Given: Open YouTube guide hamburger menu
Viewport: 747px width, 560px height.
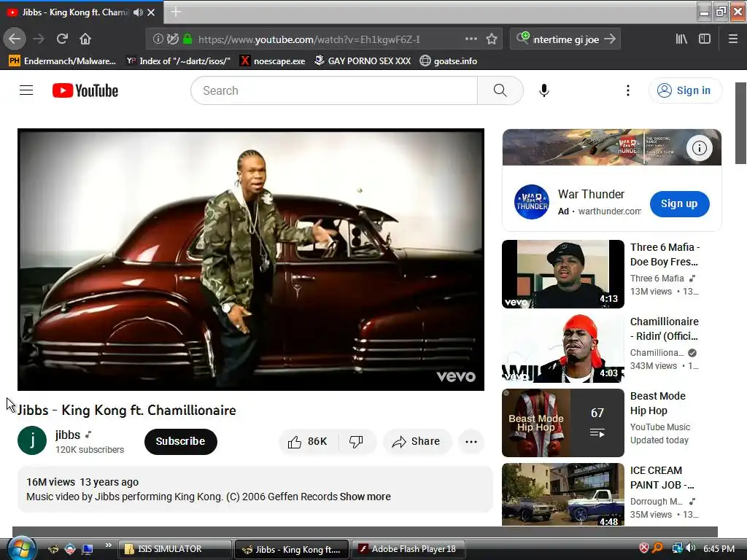Looking at the screenshot, I should 26,90.
